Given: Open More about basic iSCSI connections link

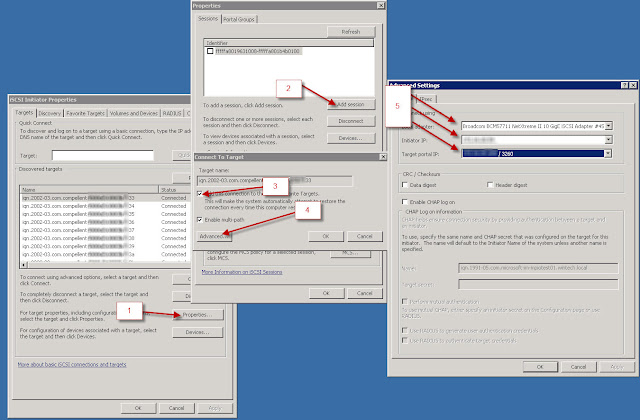Looking at the screenshot, I should coord(72,364).
